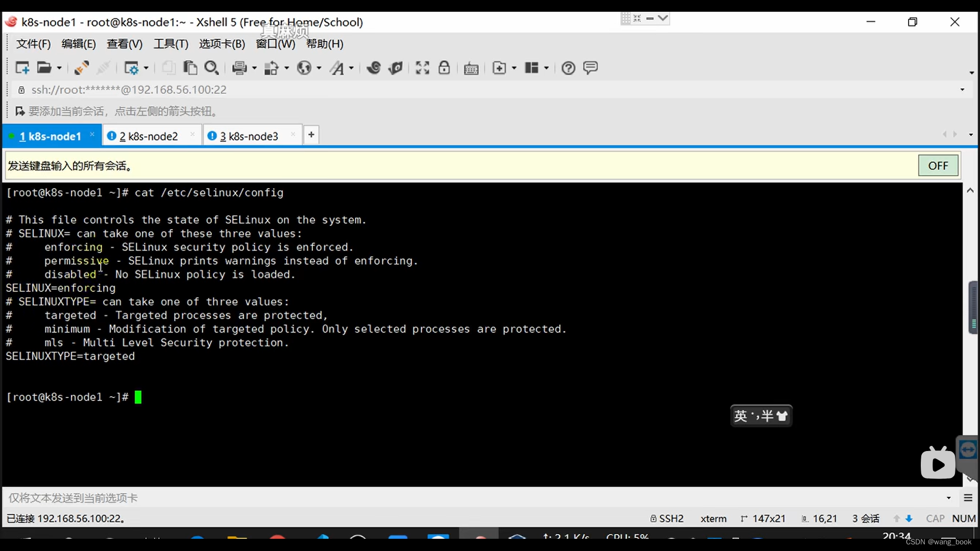Switch to k8s-node2 session tab
980x551 pixels.
(x=149, y=136)
